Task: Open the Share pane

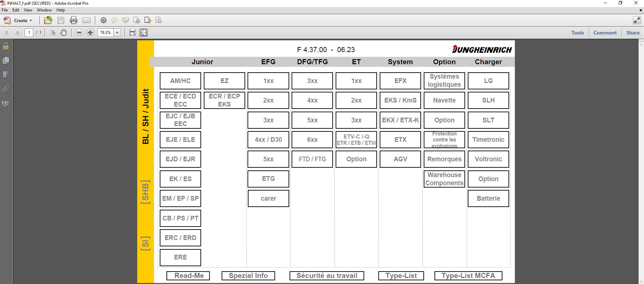Action: click(633, 33)
